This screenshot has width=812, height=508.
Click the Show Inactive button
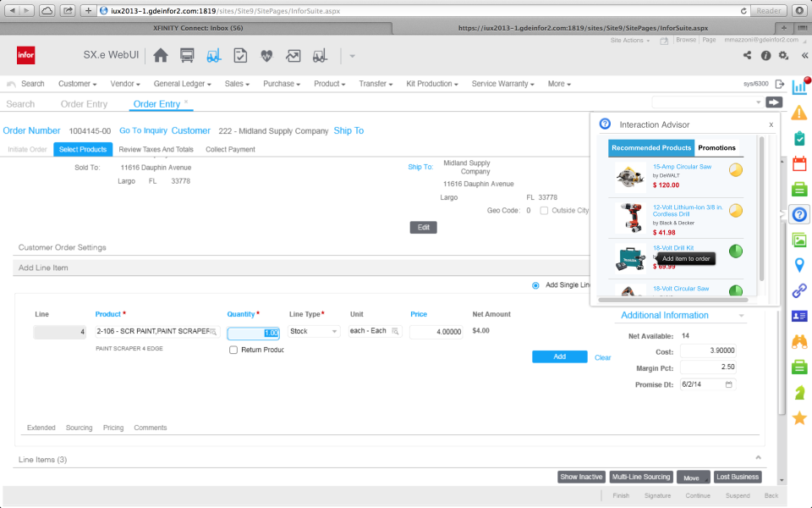coord(582,477)
